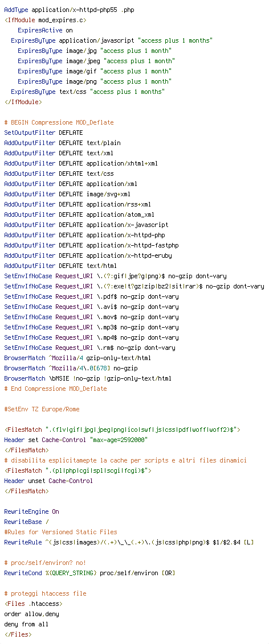Click SetOutputFilter DEFLATE directive

coord(44,133)
